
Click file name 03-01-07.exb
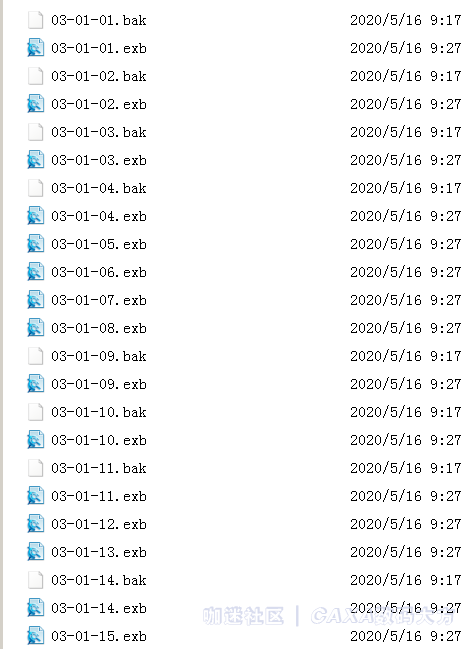coord(99,300)
